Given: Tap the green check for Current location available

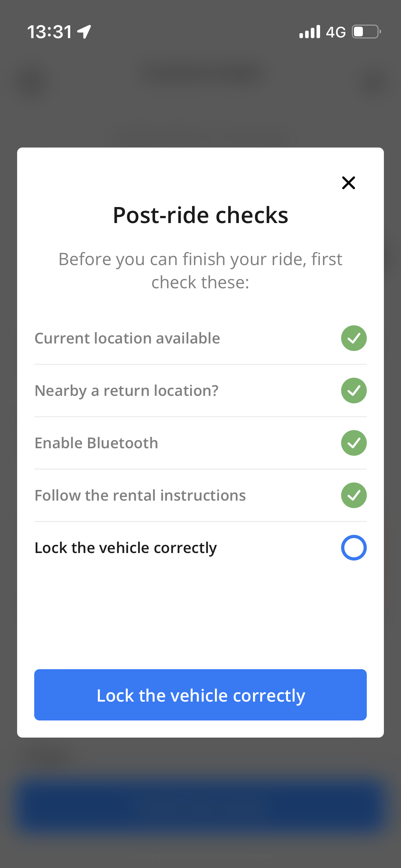Looking at the screenshot, I should [354, 338].
